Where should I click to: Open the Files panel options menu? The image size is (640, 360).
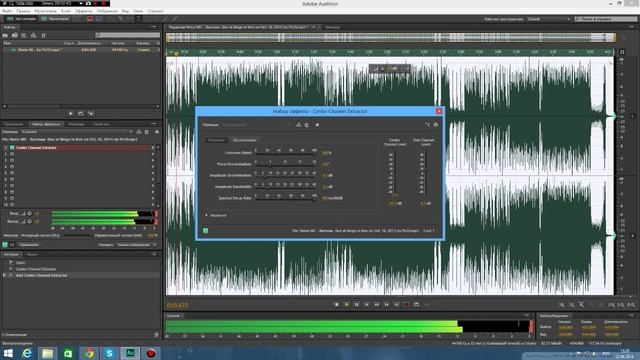(x=154, y=27)
